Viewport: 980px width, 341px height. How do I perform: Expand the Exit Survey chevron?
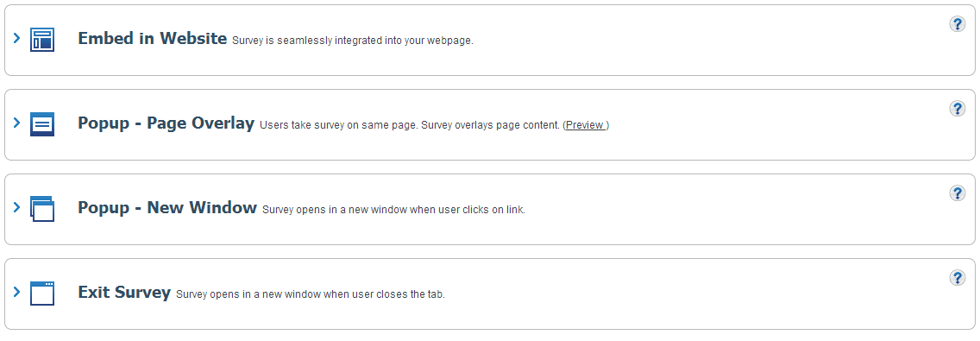17,292
